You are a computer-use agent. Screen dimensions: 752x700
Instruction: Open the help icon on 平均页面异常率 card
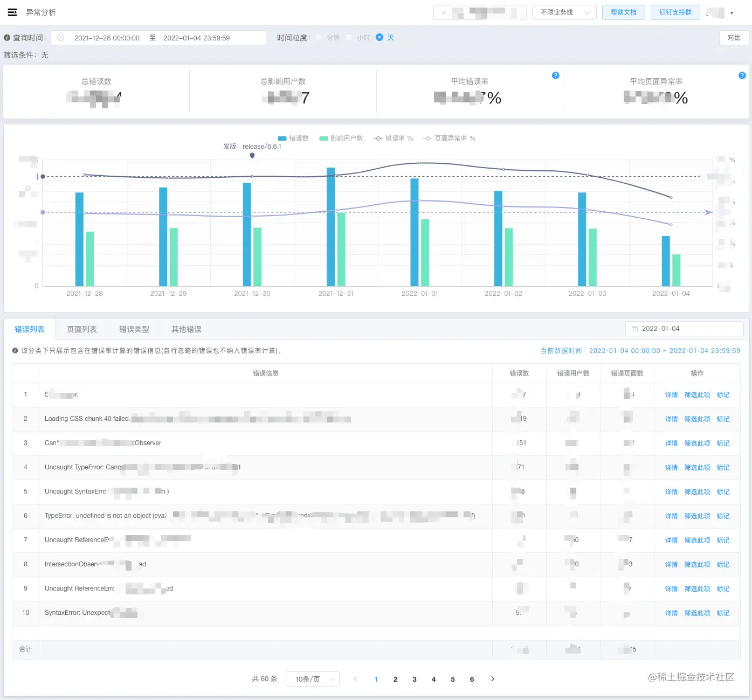[742, 75]
